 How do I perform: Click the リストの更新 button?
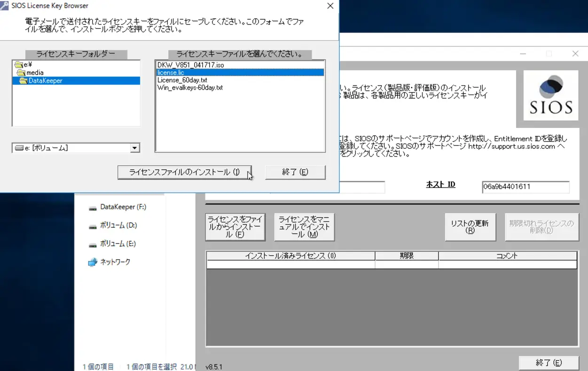[470, 227]
